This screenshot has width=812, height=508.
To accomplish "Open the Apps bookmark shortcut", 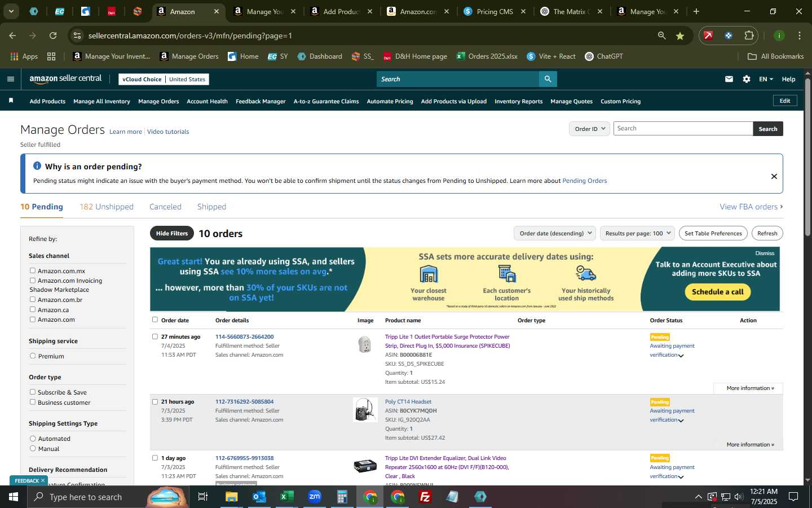I will [x=24, y=56].
